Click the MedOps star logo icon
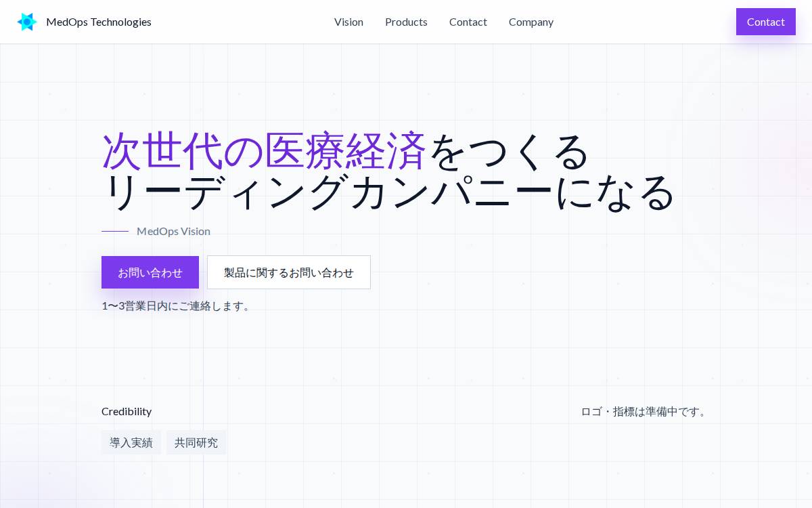812x508 pixels. pos(27,22)
